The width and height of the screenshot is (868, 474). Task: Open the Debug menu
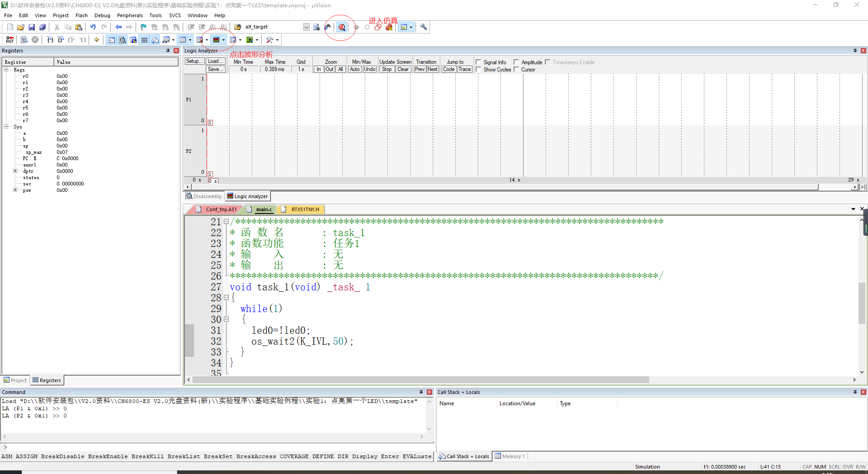[x=102, y=15]
